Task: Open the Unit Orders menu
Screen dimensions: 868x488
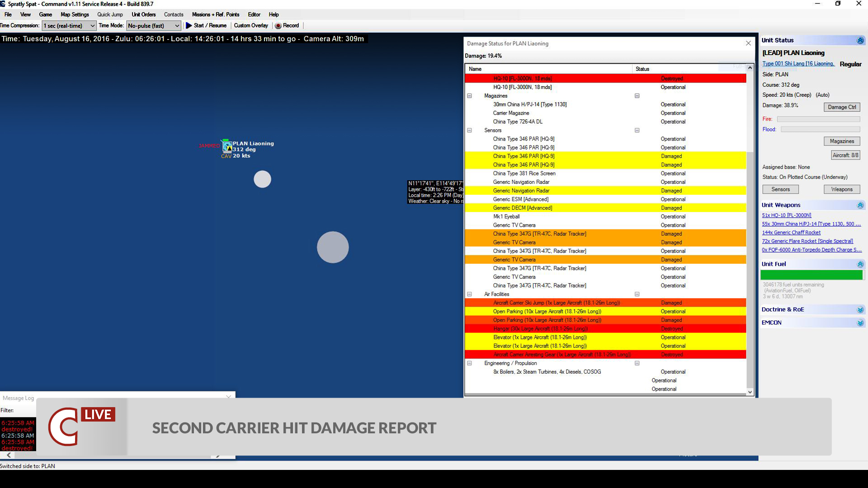Action: pos(143,14)
